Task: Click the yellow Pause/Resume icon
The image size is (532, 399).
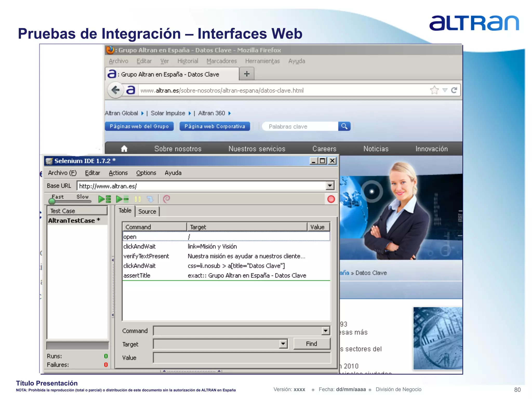Action: tap(138, 199)
